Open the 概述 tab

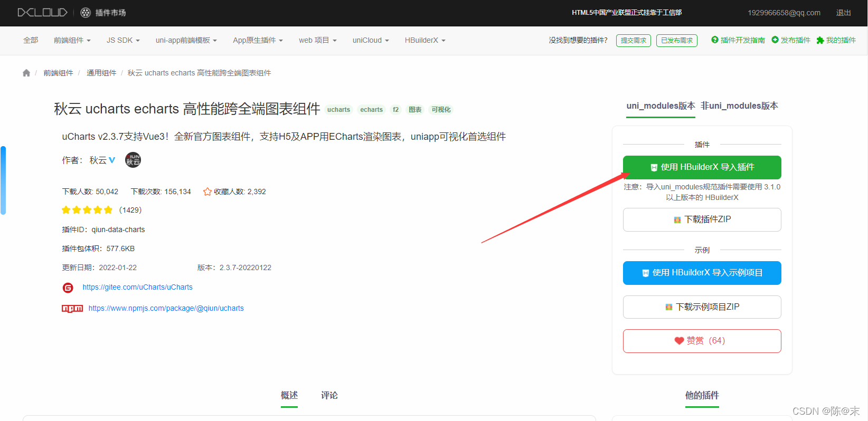point(289,395)
